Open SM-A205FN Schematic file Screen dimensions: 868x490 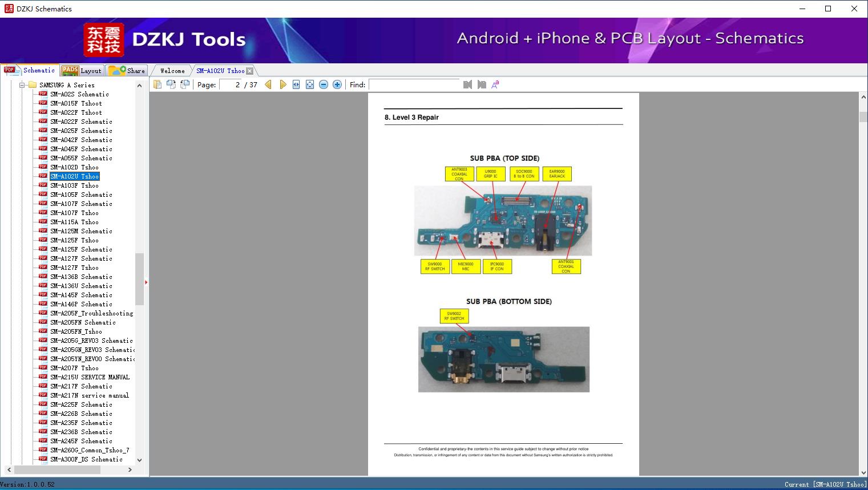pos(83,322)
